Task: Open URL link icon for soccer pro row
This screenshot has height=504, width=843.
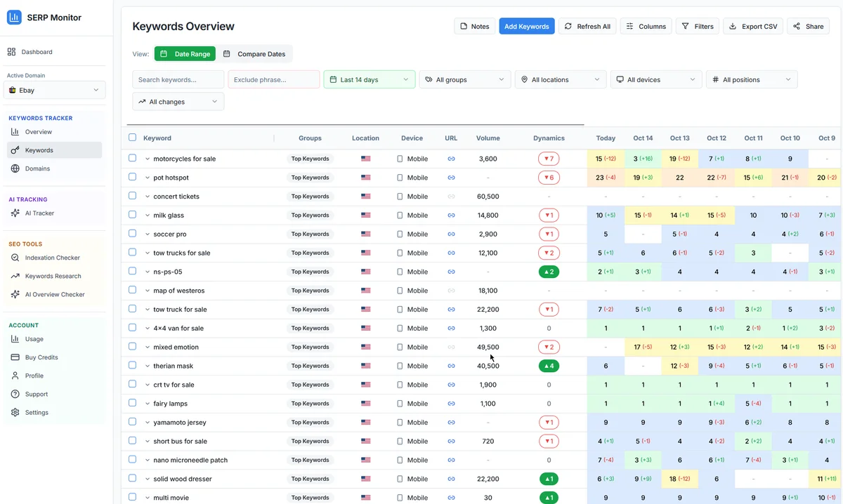Action: [451, 234]
